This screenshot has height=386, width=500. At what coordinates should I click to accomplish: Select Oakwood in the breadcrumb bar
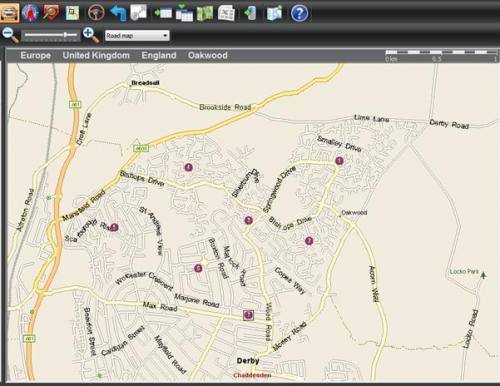[x=208, y=55]
